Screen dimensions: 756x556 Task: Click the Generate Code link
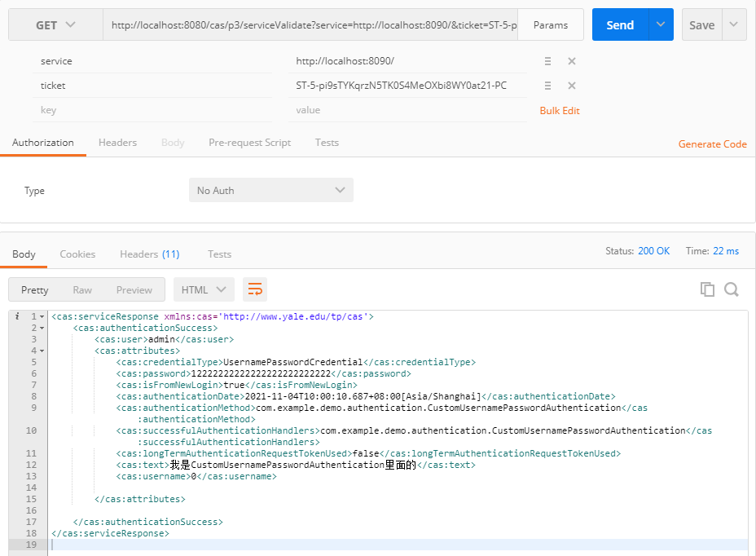coord(712,143)
